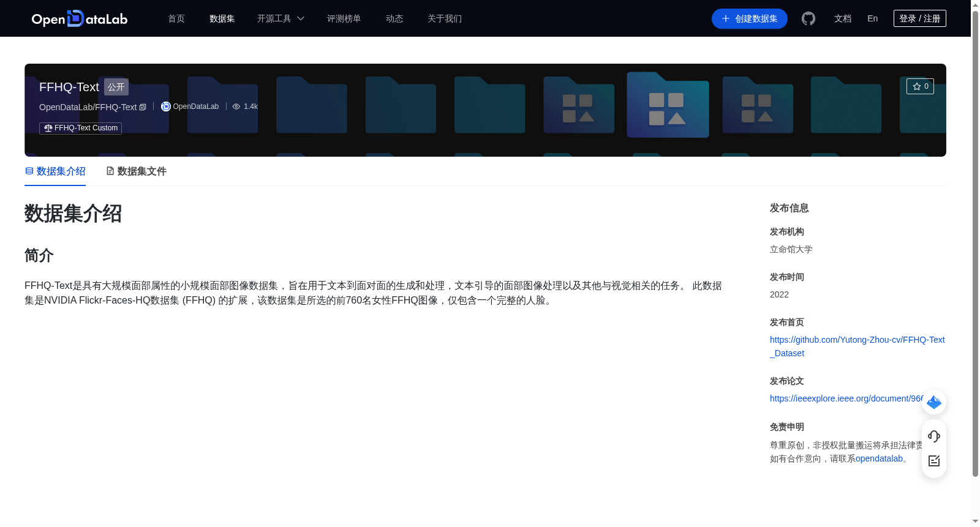Screen dimensions: 980x527
Task: Open the 动态 nav item
Action: (x=394, y=18)
